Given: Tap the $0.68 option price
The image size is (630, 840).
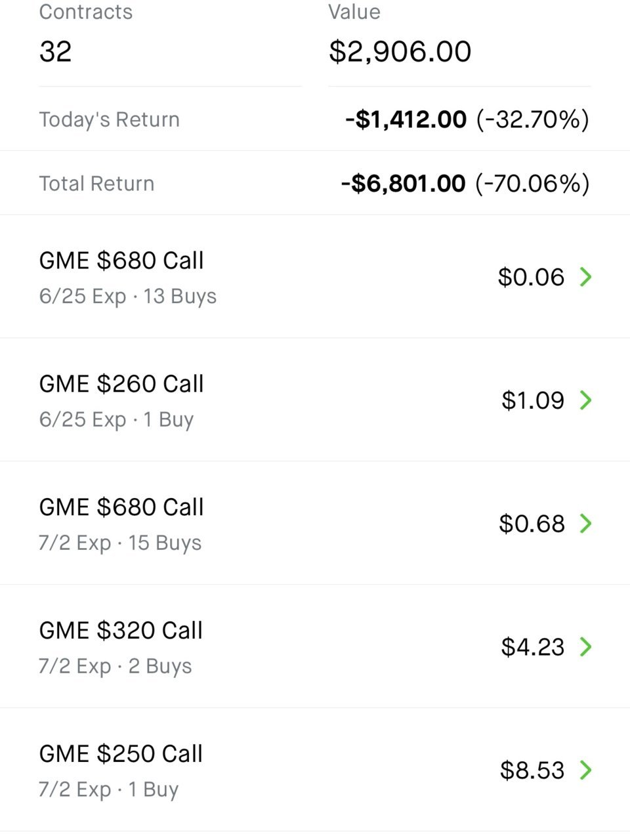Looking at the screenshot, I should (x=532, y=524).
